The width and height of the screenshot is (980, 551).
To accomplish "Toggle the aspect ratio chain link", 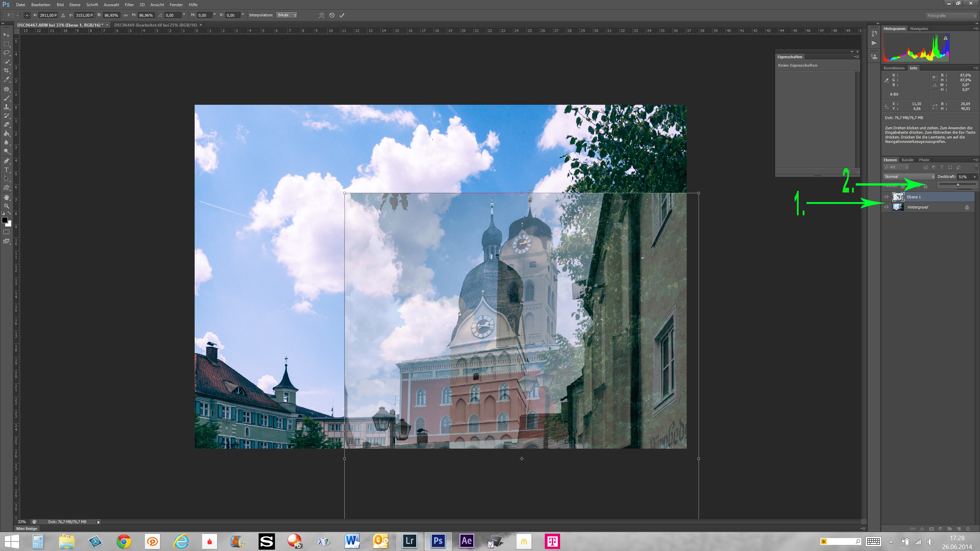I will tap(126, 15).
